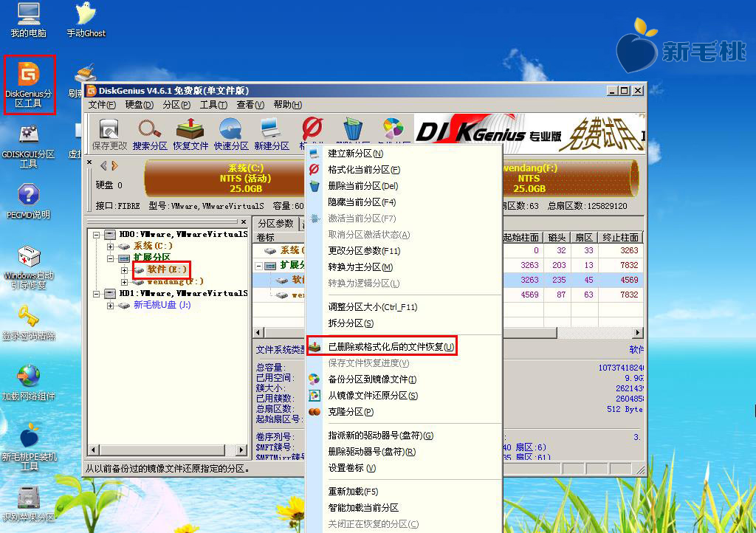Open the 硬盘(D) menu
The height and width of the screenshot is (533, 756).
(x=139, y=105)
